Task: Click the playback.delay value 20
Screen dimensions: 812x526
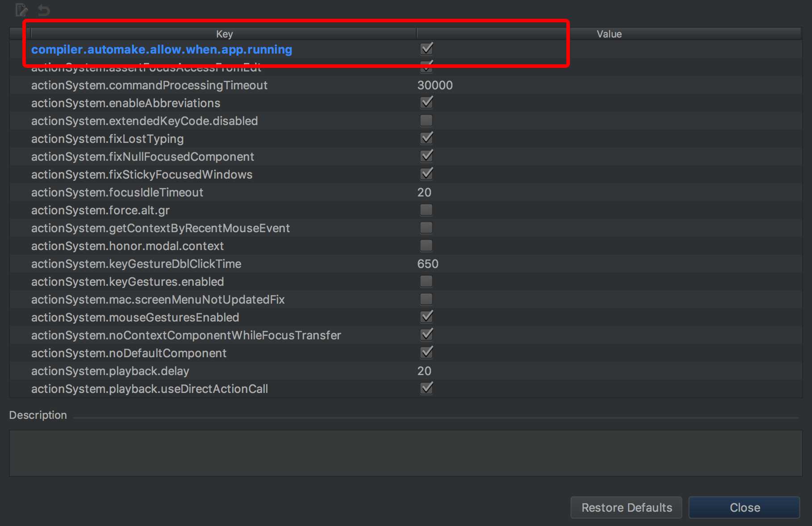Action: coord(424,371)
